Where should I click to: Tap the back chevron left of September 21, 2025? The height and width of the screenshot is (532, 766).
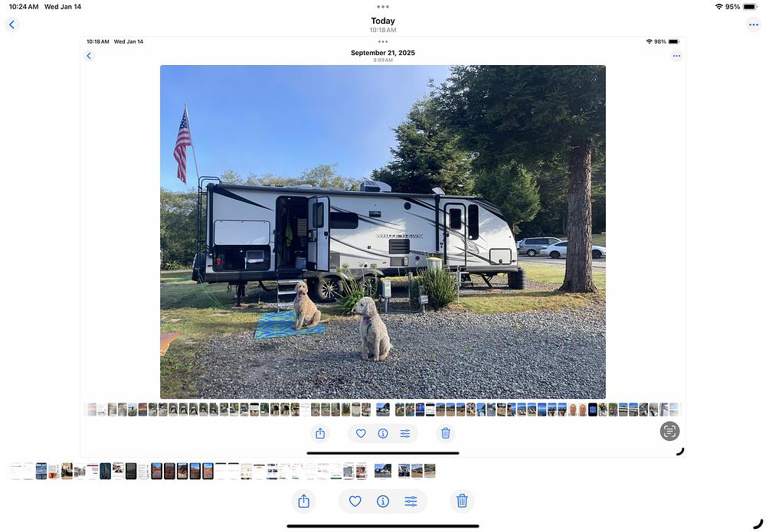point(89,56)
